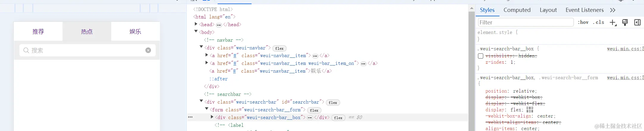Select the 推荐 navbar tab
This screenshot has width=644, height=131.
(x=38, y=32)
